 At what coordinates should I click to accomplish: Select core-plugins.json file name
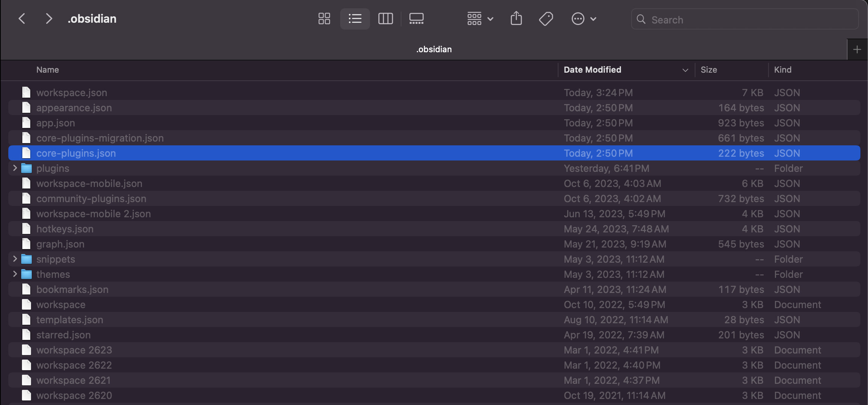[x=76, y=153]
